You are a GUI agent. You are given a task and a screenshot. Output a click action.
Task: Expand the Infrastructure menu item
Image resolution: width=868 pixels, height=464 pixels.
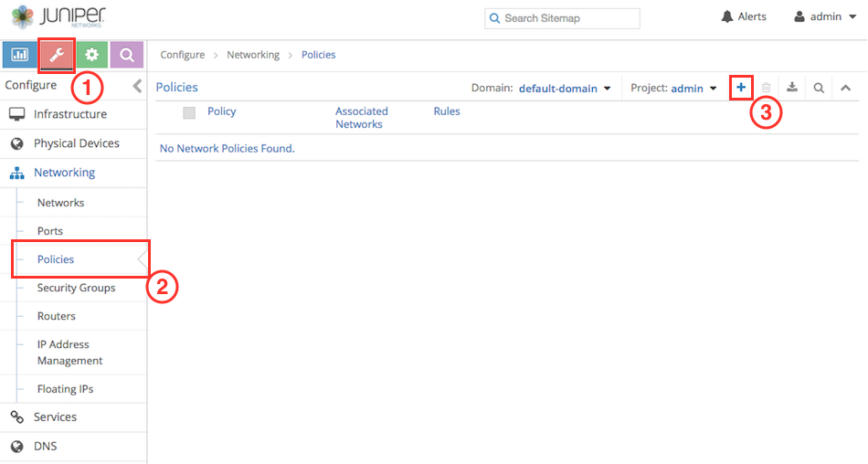(73, 114)
